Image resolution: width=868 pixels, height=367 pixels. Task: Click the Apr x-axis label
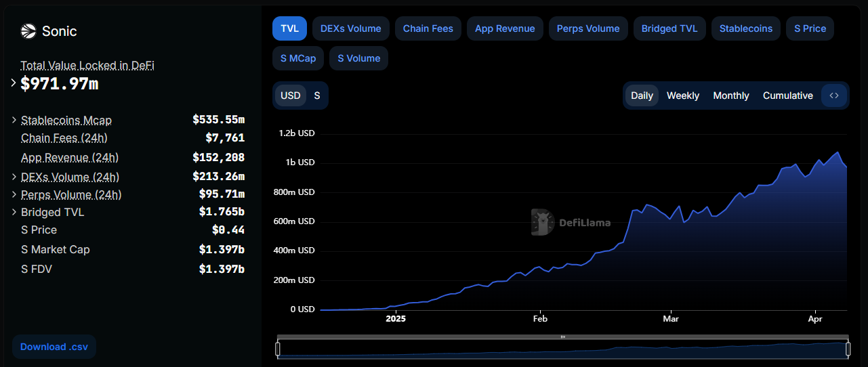tap(816, 318)
